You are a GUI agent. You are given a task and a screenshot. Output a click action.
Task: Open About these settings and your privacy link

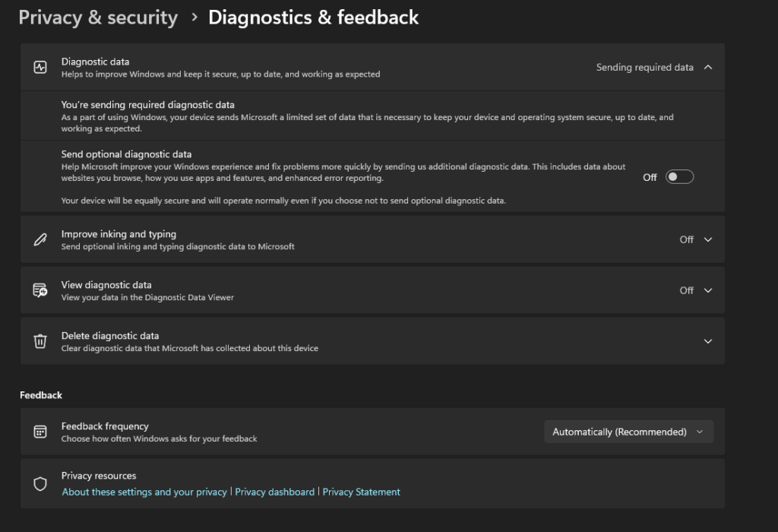pyautogui.click(x=144, y=492)
